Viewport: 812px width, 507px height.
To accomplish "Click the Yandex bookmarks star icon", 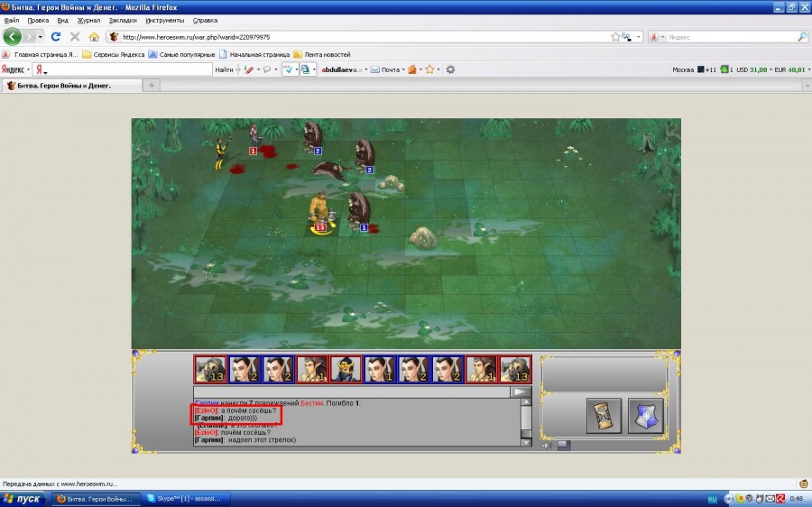I will (x=429, y=69).
